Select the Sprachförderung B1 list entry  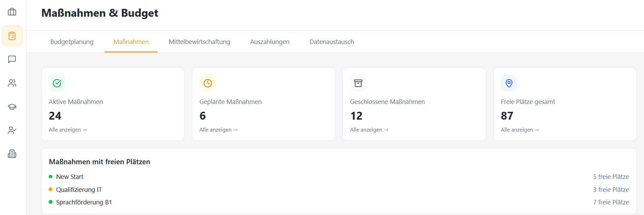[x=84, y=202]
